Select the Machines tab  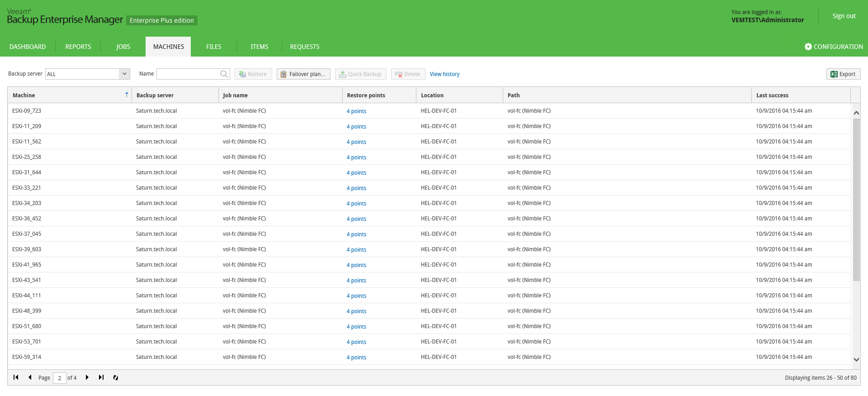click(169, 47)
